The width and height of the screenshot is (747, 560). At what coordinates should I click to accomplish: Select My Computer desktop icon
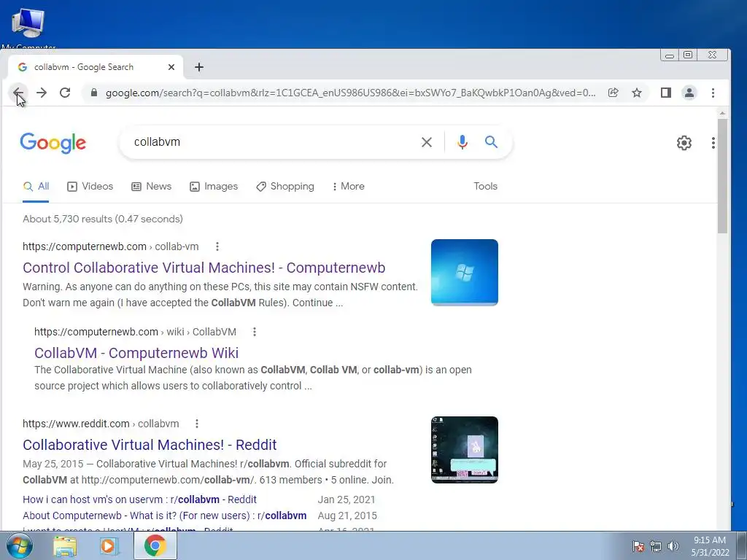coord(28,28)
